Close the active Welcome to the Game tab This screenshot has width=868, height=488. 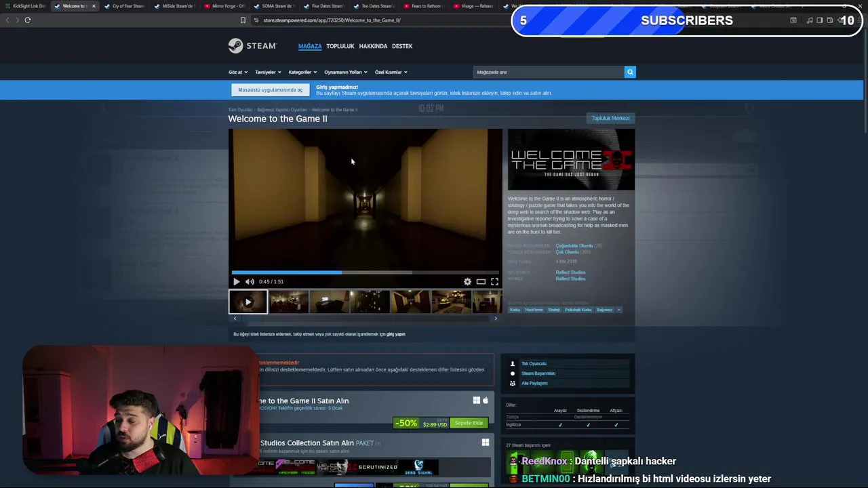pos(94,6)
